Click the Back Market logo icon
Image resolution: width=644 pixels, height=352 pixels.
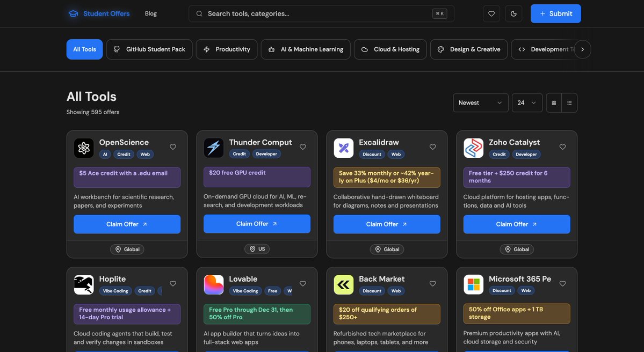344,284
